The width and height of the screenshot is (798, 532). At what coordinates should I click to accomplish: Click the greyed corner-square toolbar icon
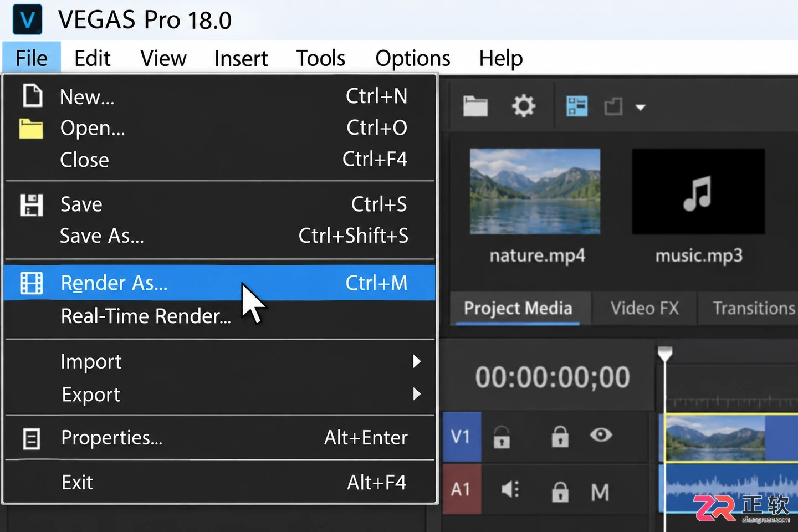[613, 106]
